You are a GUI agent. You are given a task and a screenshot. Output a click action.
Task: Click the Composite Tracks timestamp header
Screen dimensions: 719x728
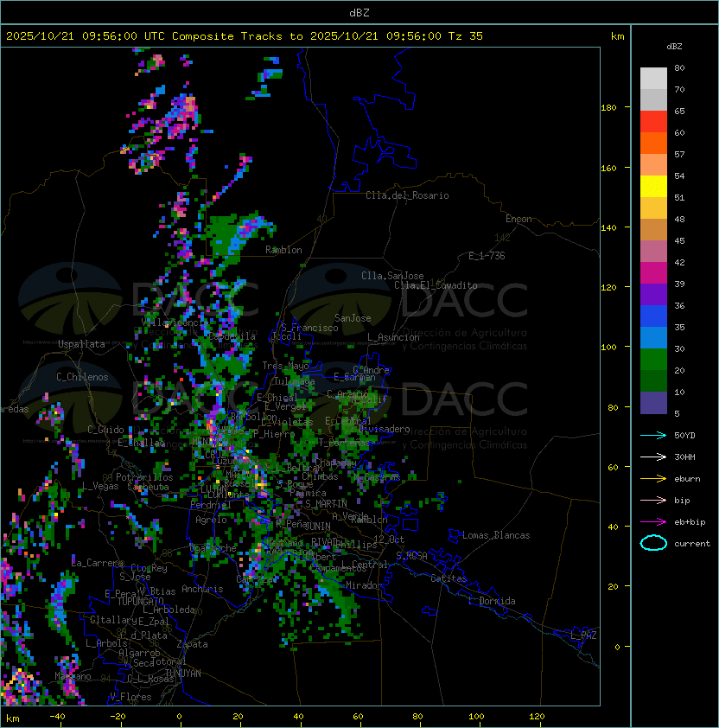coord(245,36)
